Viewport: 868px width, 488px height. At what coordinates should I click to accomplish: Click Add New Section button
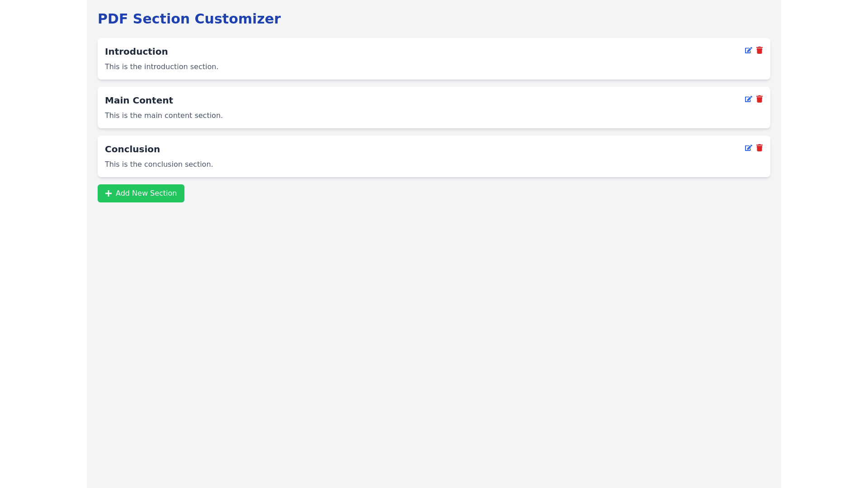point(141,193)
